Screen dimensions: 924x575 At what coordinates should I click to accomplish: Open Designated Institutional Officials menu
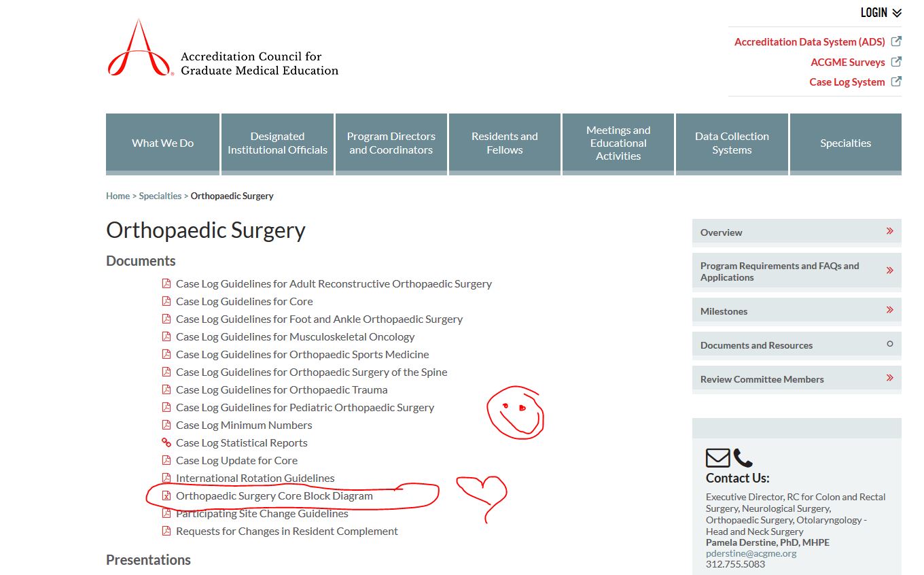pos(277,143)
